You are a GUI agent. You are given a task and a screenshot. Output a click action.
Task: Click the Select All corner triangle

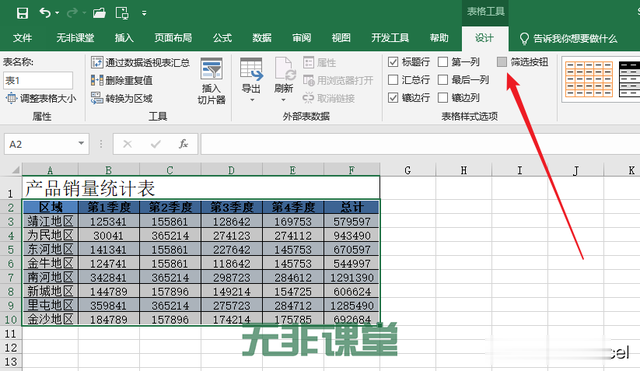point(16,169)
